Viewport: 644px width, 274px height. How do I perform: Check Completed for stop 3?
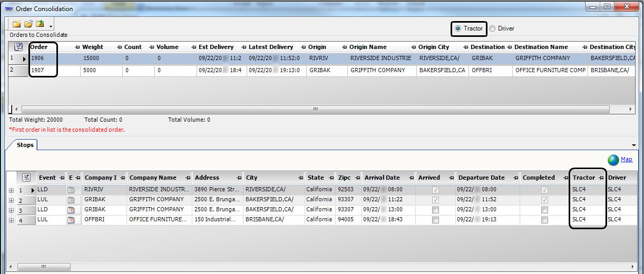pos(544,210)
